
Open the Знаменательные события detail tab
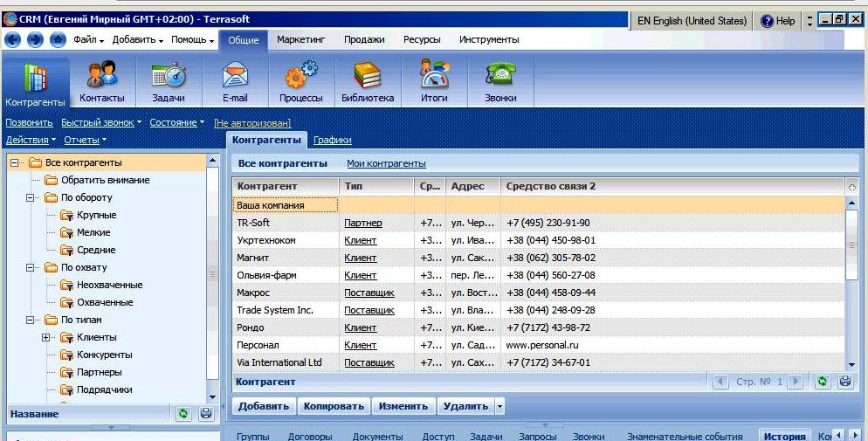point(685,436)
